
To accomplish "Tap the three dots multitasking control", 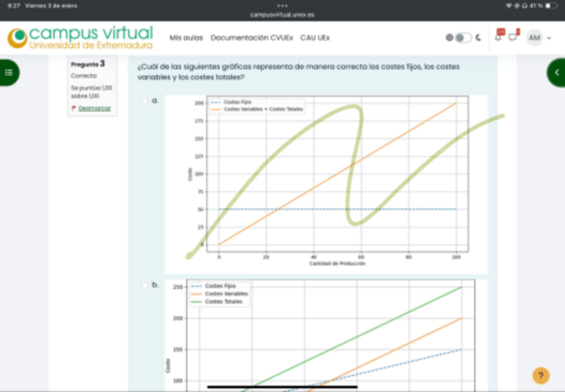I will click(282, 6).
